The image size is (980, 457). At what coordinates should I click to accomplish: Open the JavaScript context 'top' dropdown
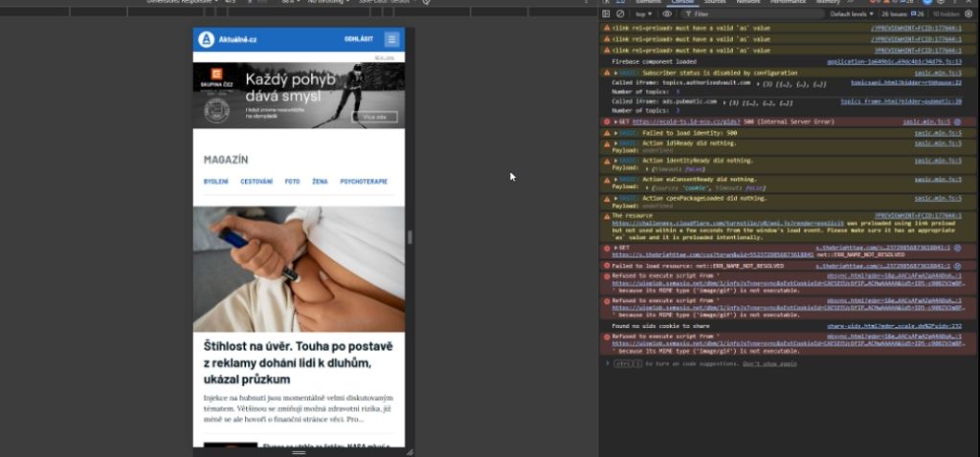pos(643,14)
